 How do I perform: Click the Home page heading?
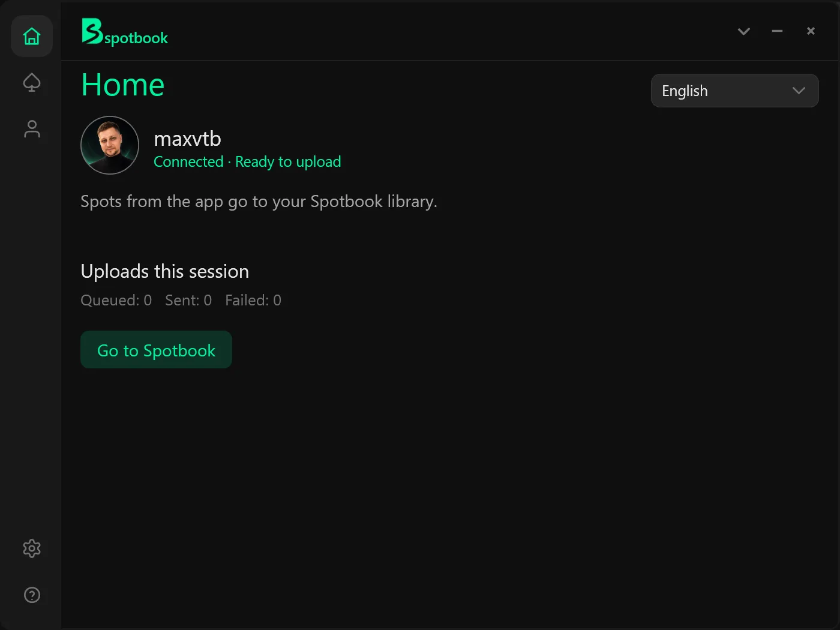point(122,85)
